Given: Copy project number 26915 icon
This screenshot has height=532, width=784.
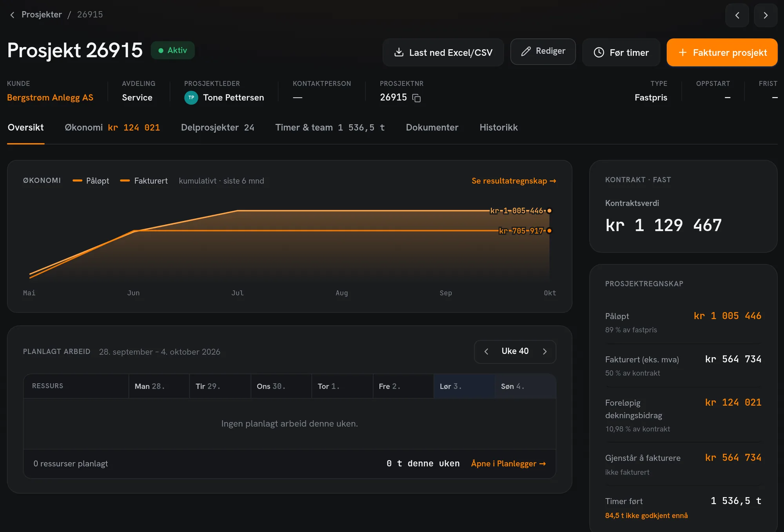Looking at the screenshot, I should tap(416, 98).
